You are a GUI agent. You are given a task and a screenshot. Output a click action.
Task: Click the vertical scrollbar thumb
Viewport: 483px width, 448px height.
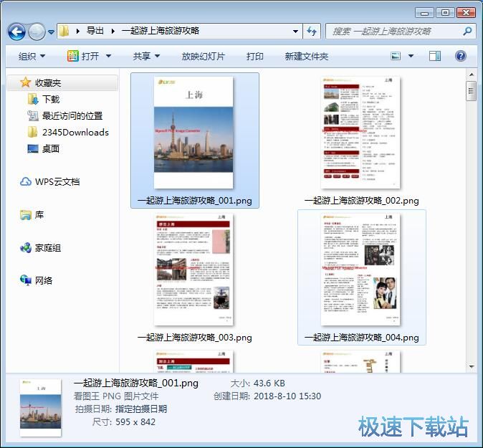click(472, 91)
